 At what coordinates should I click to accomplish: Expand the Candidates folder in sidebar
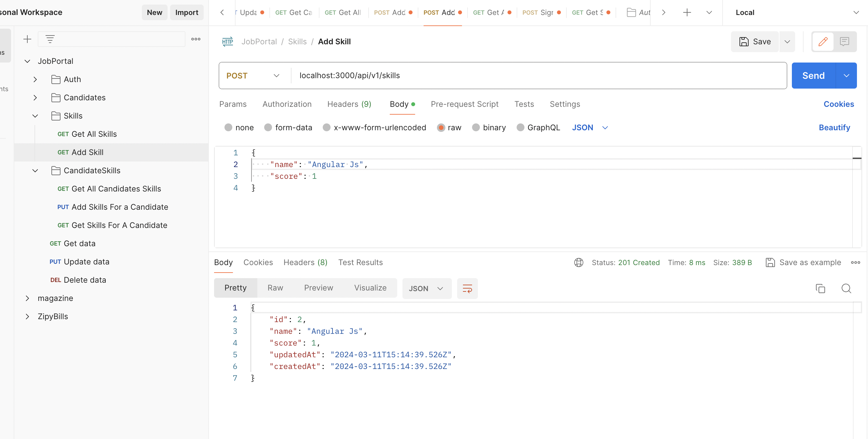coord(35,97)
